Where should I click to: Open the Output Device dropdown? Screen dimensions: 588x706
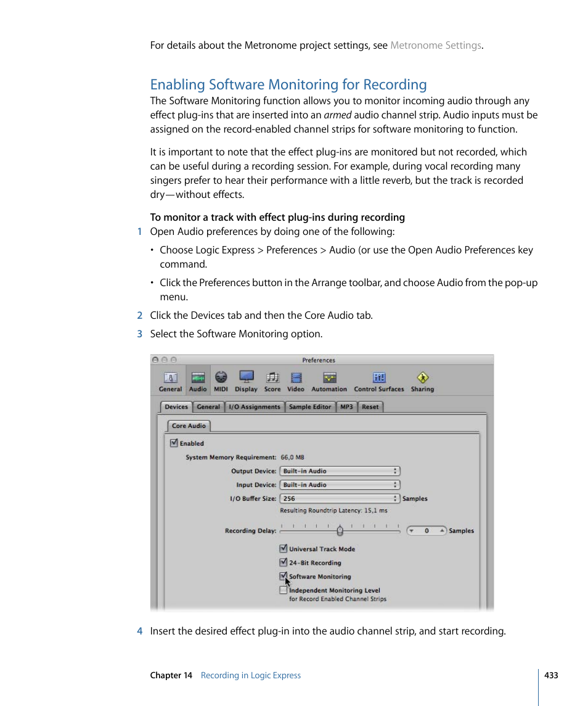(x=340, y=471)
